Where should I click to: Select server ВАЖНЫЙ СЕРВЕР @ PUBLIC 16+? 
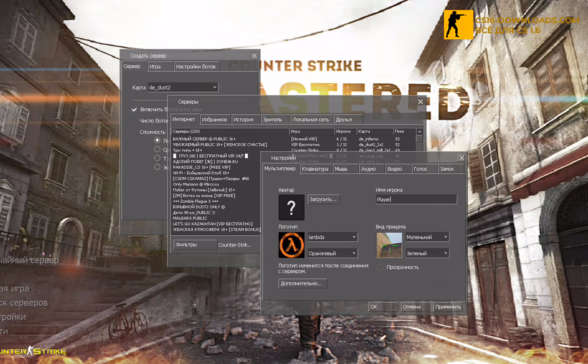tap(204, 139)
